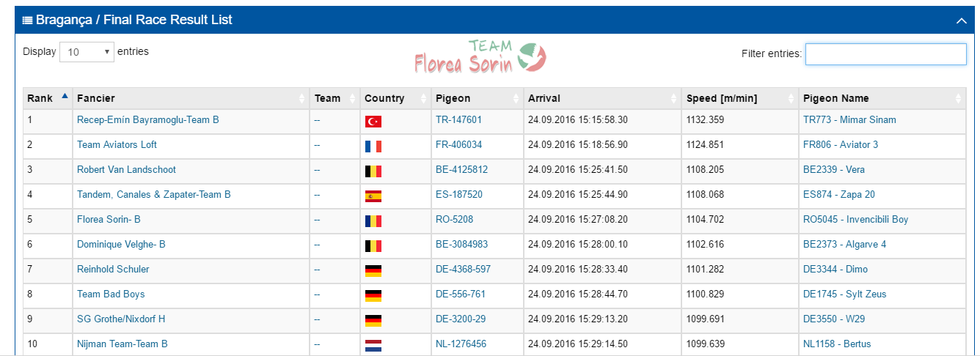Click the Filter entries input field
The image size is (980, 356).
pyautogui.click(x=885, y=54)
